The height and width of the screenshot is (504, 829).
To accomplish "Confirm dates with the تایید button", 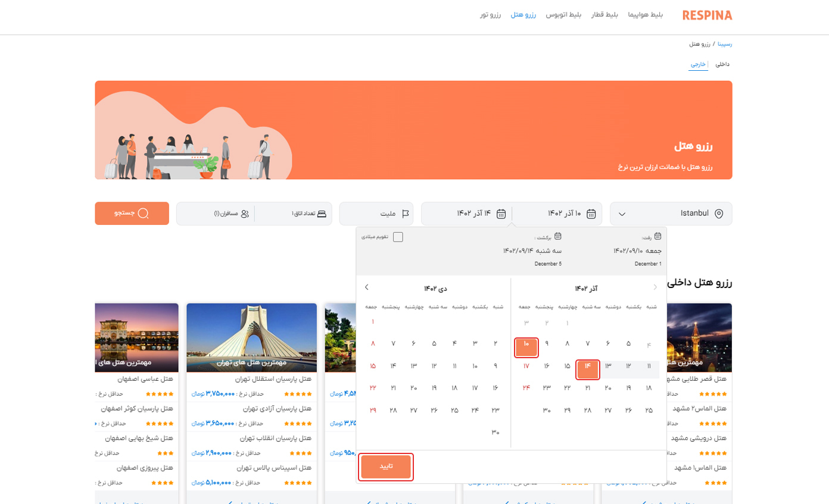I will pos(387,467).
